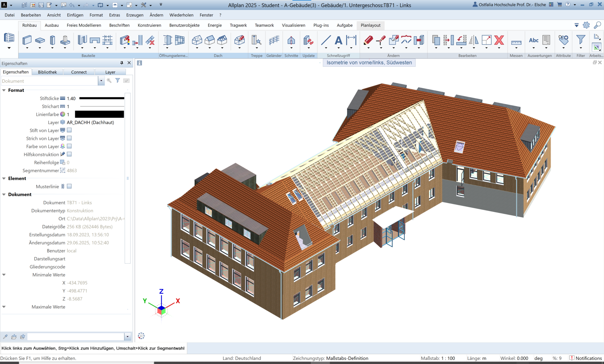Select the Line tool in Schnellzugriff

tap(325, 40)
